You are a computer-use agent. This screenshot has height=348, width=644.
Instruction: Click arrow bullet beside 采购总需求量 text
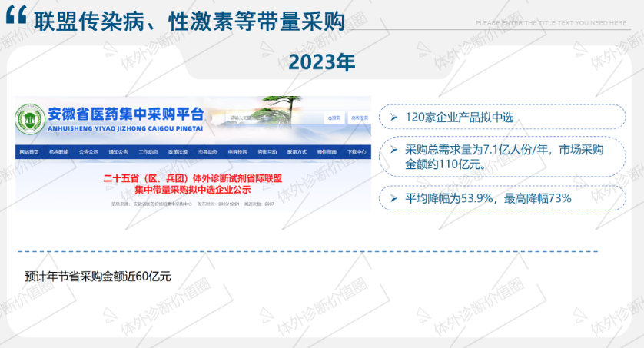pyautogui.click(x=393, y=150)
